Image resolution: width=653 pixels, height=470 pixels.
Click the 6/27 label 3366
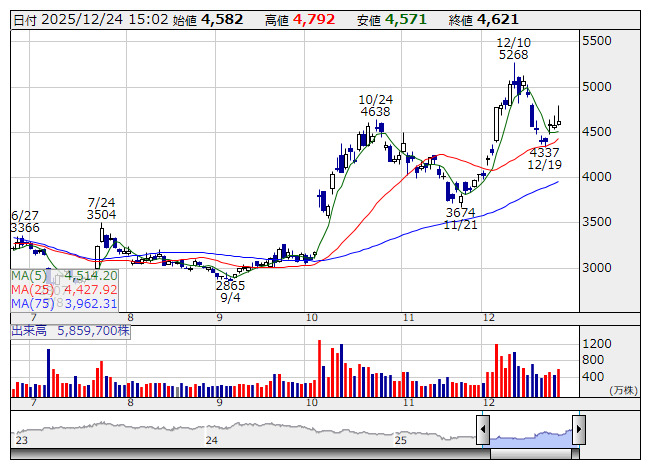point(26,228)
